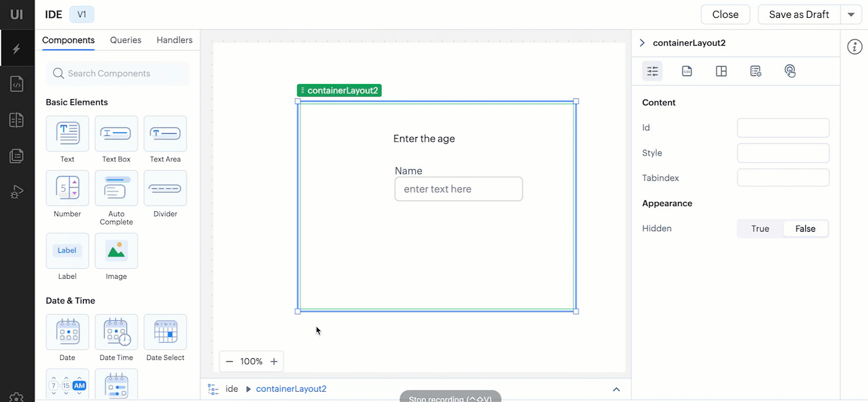Set Hidden to True
Image resolution: width=868 pixels, height=402 pixels.
click(760, 229)
